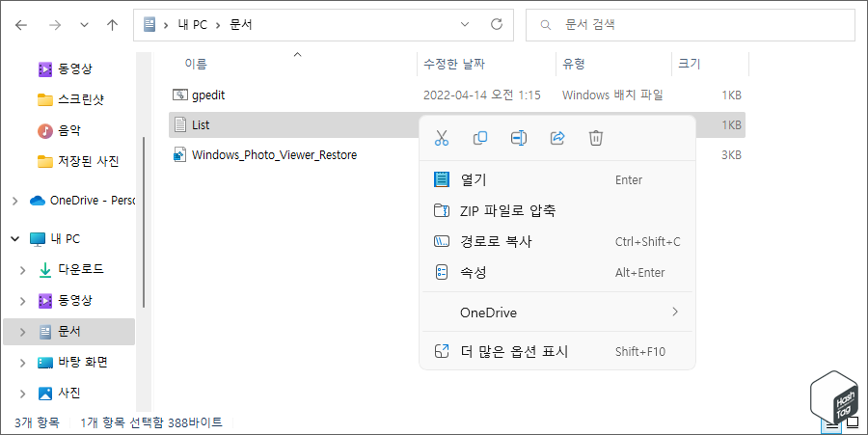
Task: Open recent locations dropdown chevron
Action: [x=84, y=25]
